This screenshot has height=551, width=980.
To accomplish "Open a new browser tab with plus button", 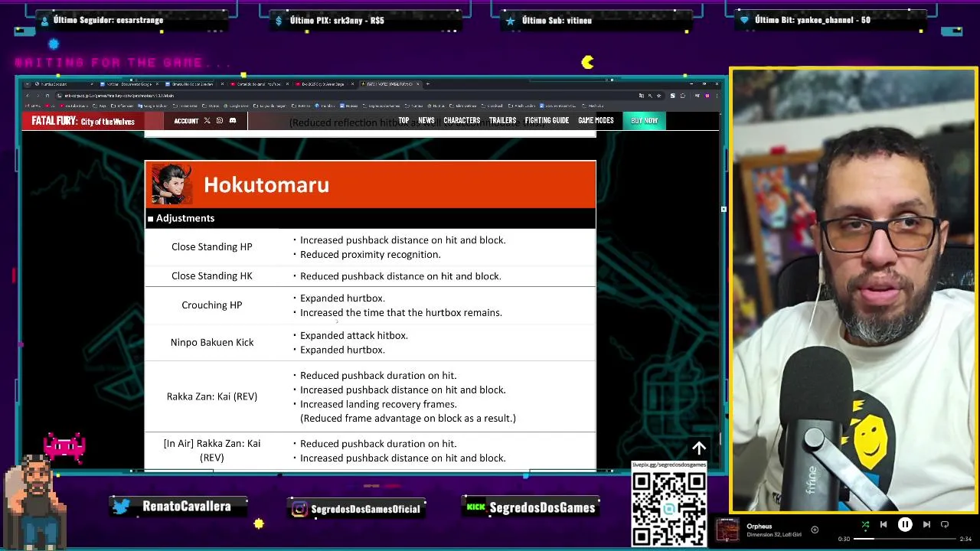I will (x=428, y=83).
